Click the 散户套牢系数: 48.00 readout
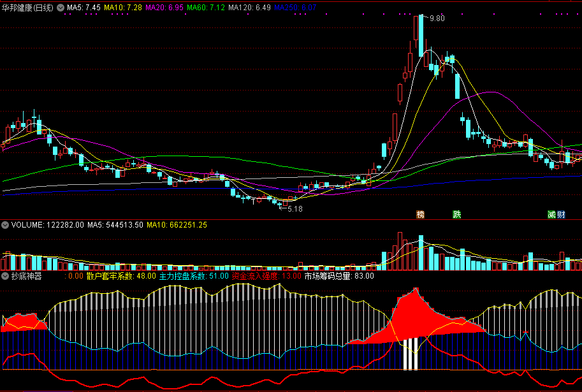582x392 pixels. pos(121,276)
